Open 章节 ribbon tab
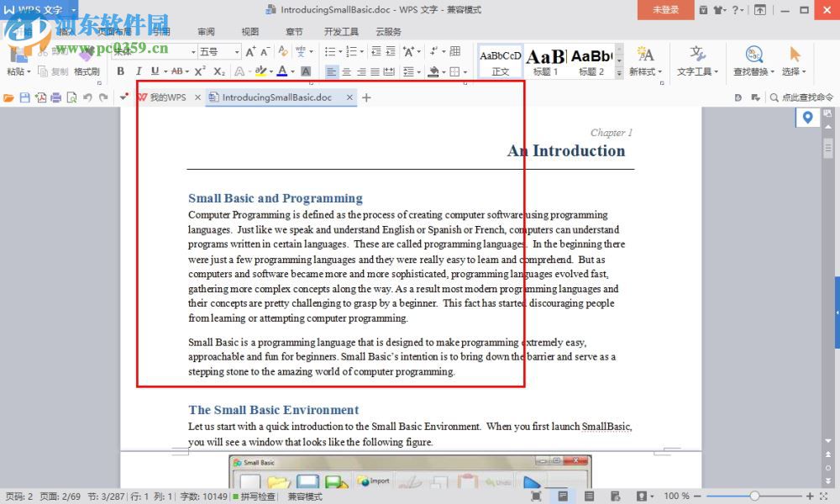The width and height of the screenshot is (840, 504). (x=294, y=32)
